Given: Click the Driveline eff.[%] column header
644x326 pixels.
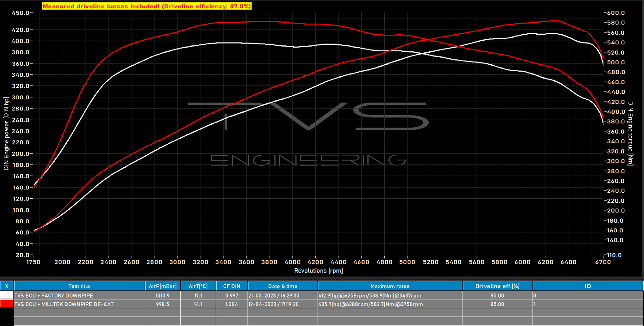Looking at the screenshot, I should 497,286.
